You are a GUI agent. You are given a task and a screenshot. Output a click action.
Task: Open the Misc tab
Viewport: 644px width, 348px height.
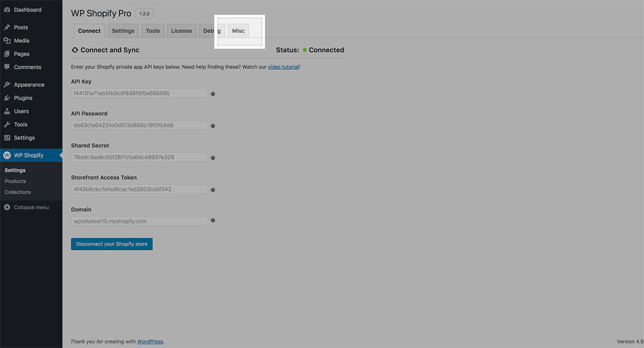point(238,31)
